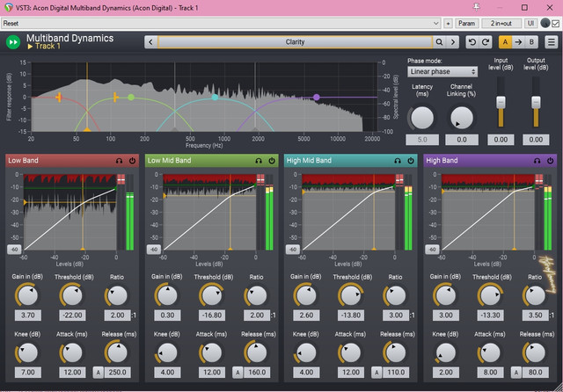Toggle High Band auto release A button
563x392 pixels.
pyautogui.click(x=516, y=373)
